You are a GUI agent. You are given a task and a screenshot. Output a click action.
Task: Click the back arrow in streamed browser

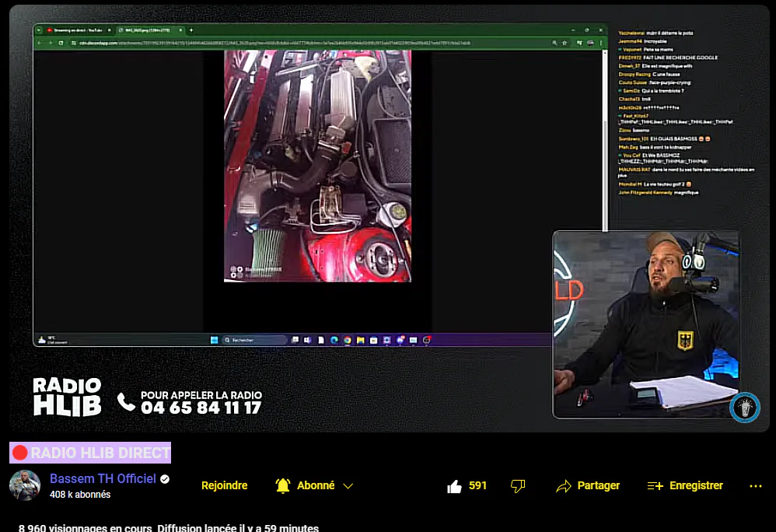[39, 43]
